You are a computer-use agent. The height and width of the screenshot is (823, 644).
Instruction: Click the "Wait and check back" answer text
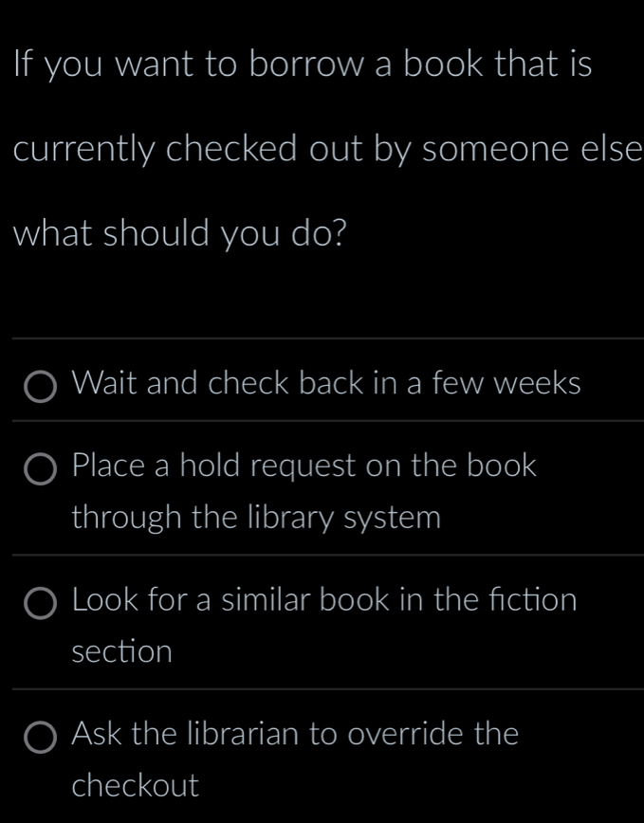click(x=326, y=383)
